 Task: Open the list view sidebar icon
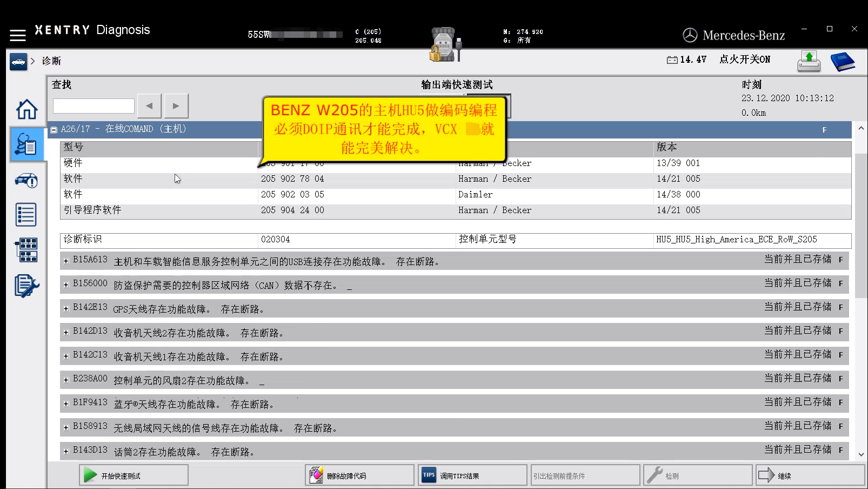pyautogui.click(x=26, y=215)
